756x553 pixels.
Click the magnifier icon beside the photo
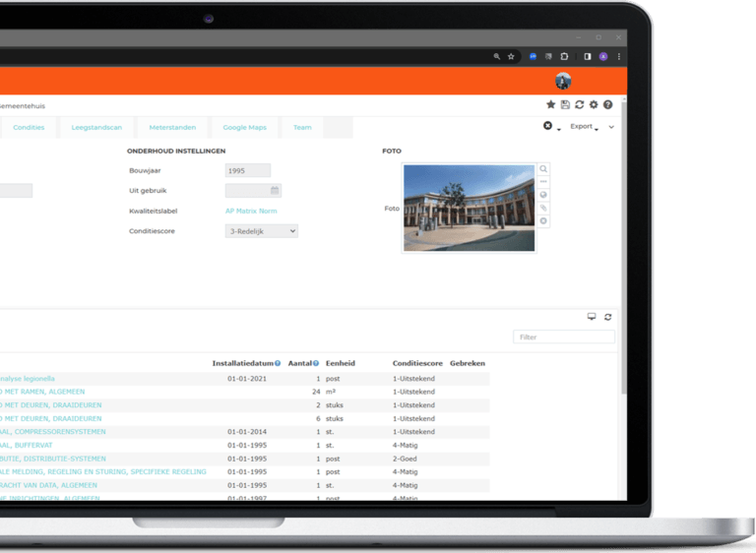[543, 170]
